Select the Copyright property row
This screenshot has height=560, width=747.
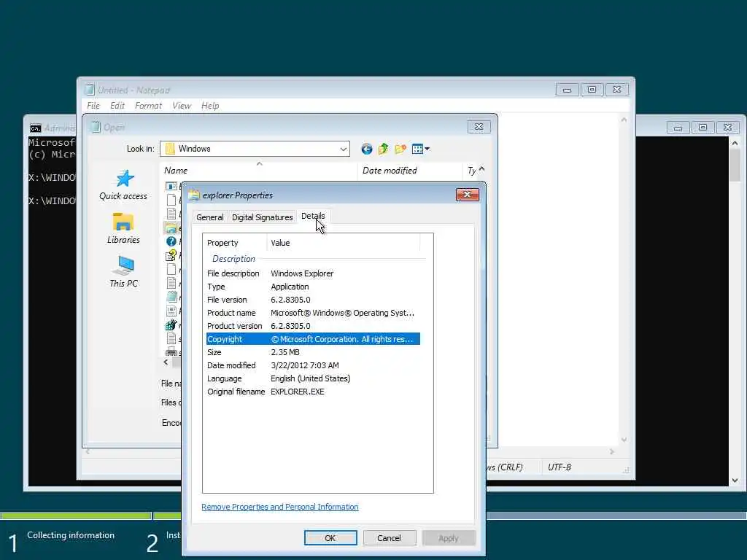pyautogui.click(x=313, y=339)
